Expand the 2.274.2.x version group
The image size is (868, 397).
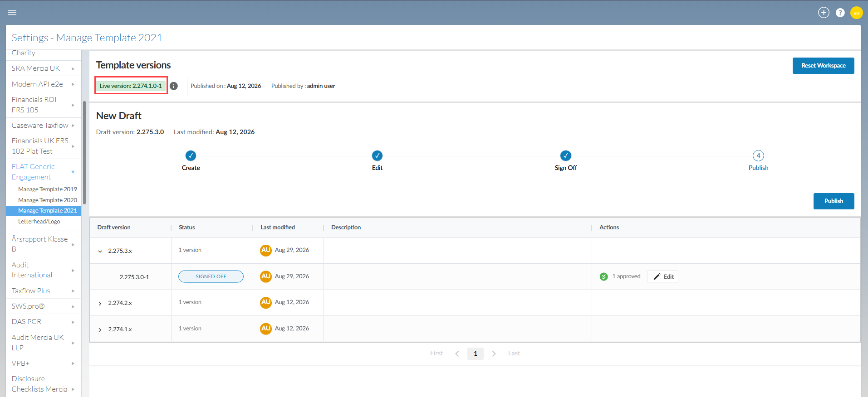(100, 303)
